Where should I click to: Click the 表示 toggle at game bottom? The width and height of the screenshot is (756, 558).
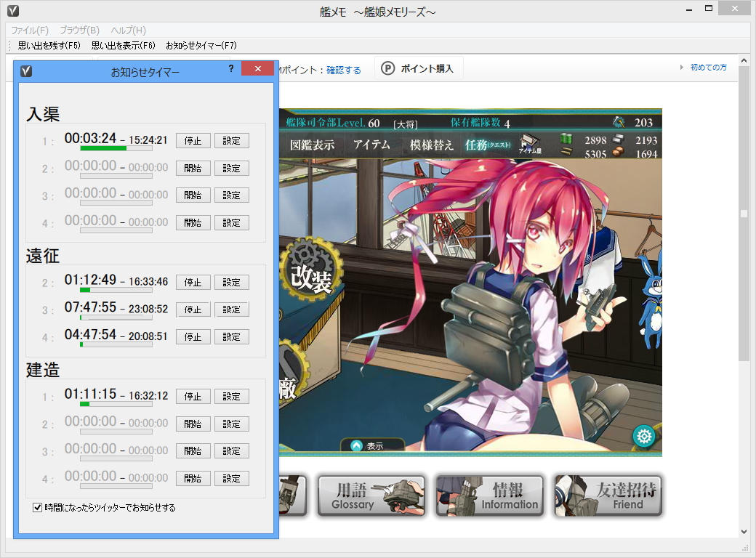click(371, 445)
